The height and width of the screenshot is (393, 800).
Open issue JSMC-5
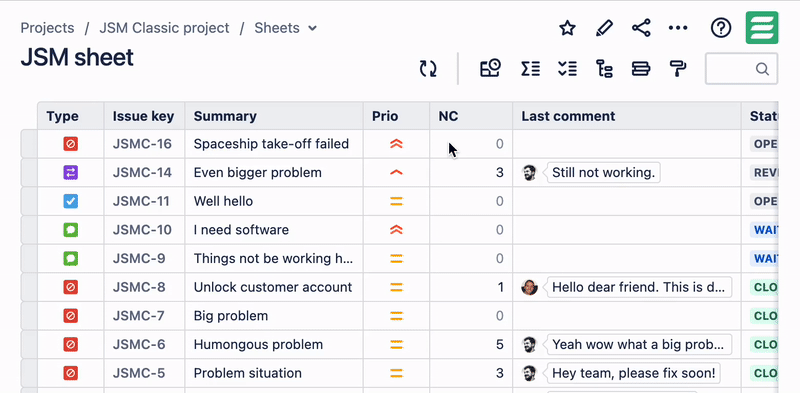(x=139, y=373)
